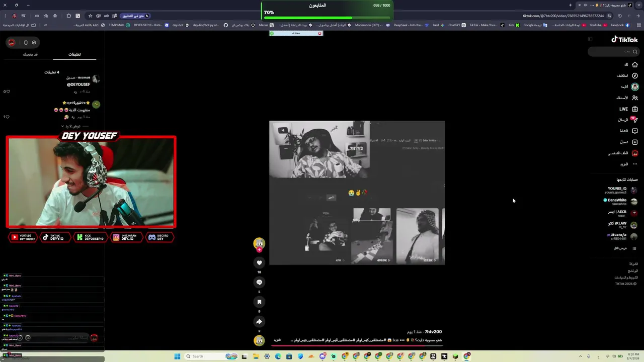644x362 pixels.
Task: Click the compass icon in top-left pill
Action: pyautogui.click(x=34, y=42)
